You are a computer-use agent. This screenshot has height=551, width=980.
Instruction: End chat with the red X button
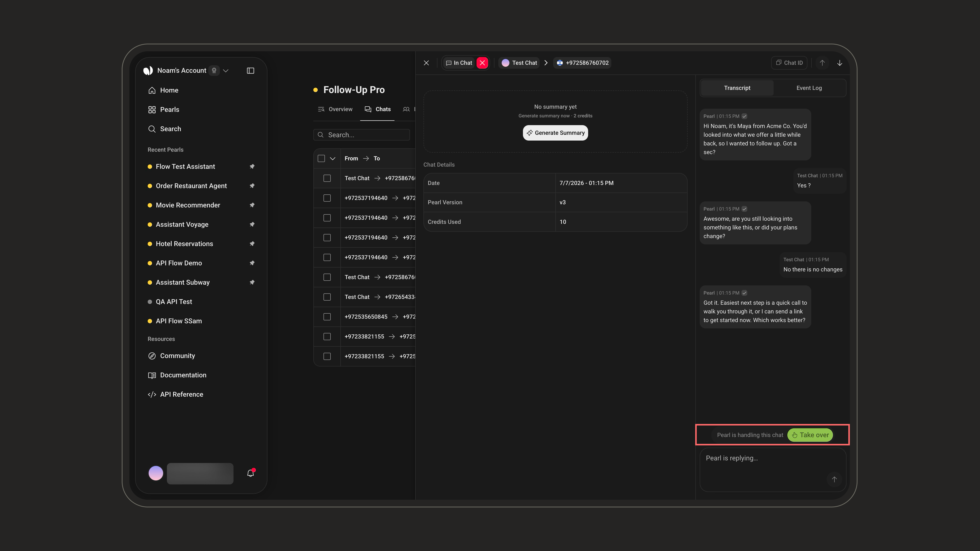click(x=482, y=63)
